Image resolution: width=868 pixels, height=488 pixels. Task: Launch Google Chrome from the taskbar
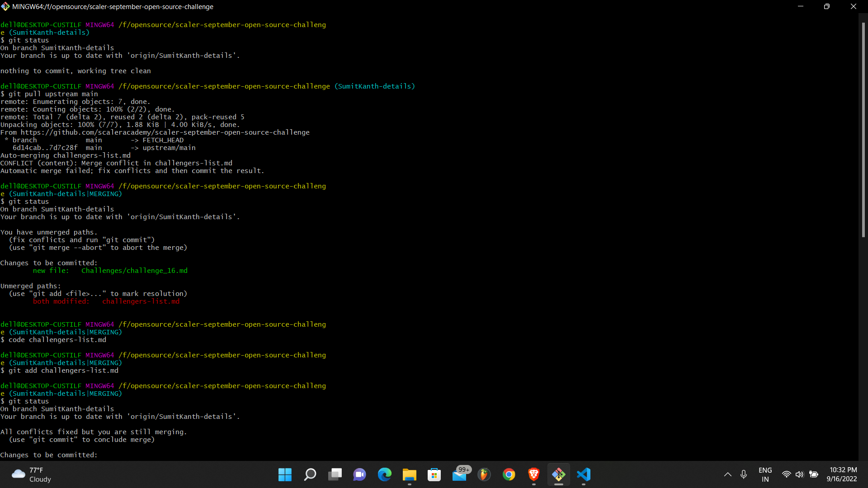point(509,475)
